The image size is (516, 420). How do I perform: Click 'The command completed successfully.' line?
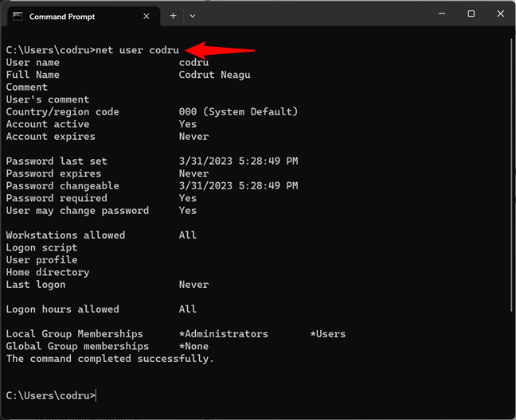(110, 359)
